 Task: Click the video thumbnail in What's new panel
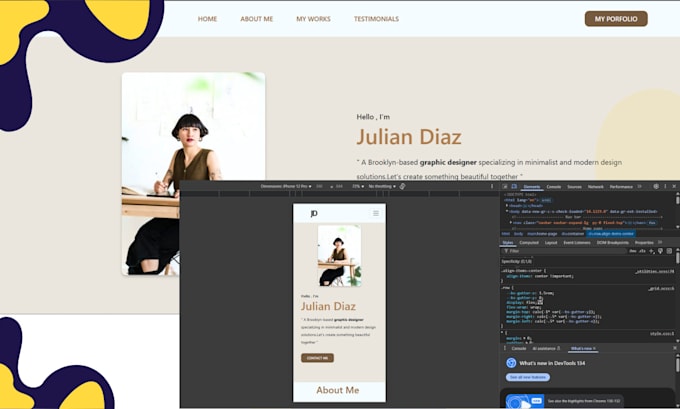point(523,401)
